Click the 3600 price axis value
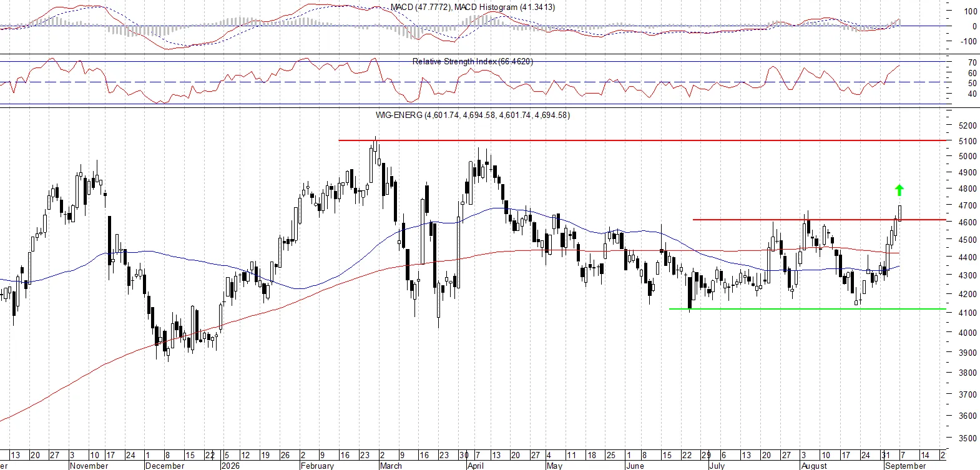 pos(968,416)
